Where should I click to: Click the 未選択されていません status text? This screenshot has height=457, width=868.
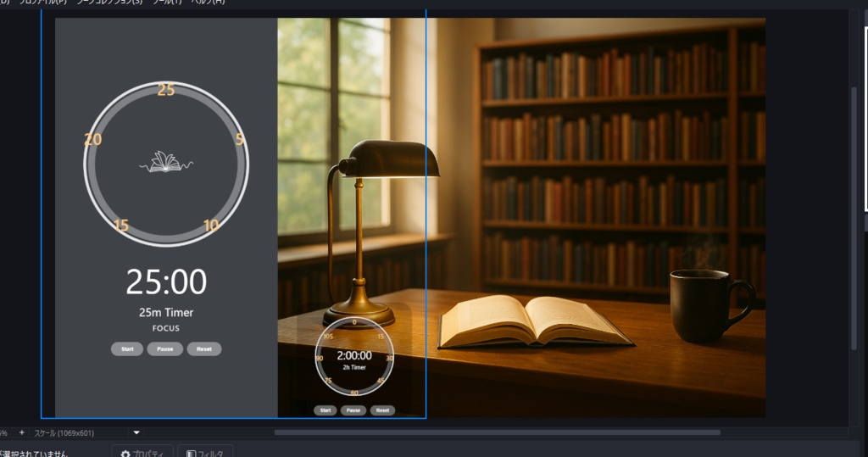pos(33,454)
